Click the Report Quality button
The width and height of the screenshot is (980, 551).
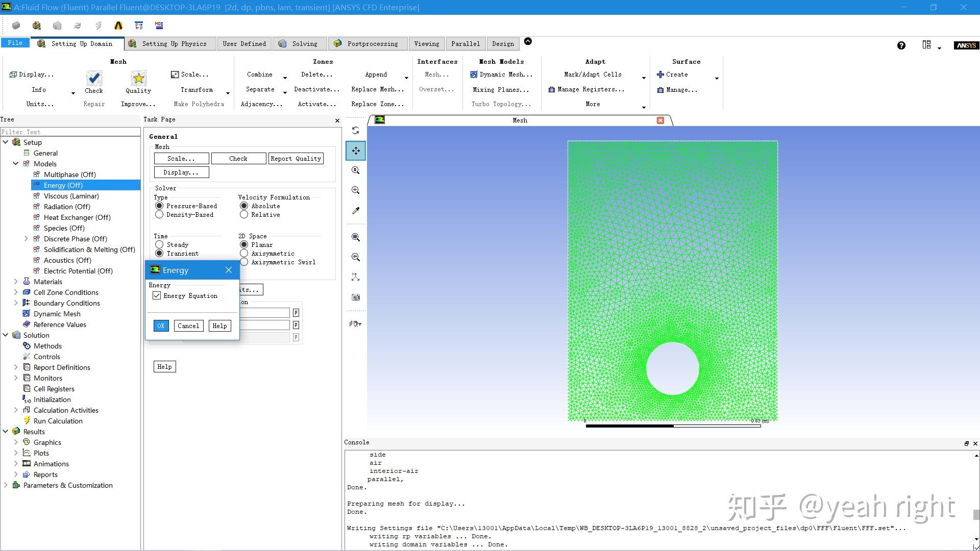click(296, 159)
